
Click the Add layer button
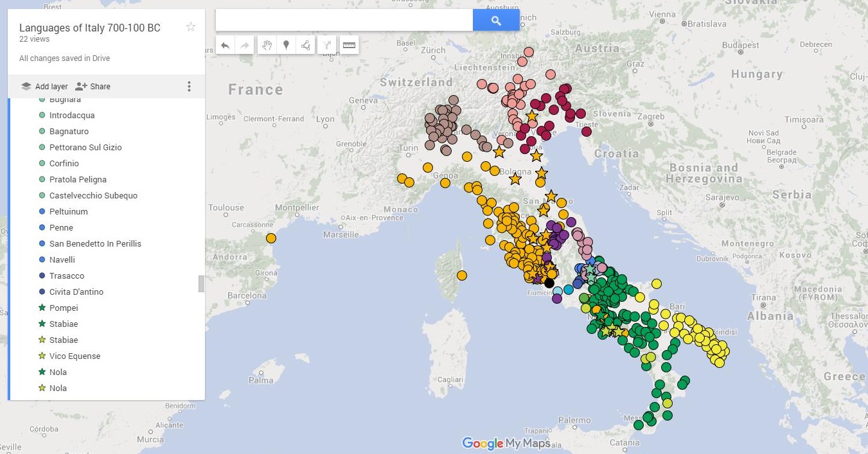click(44, 87)
